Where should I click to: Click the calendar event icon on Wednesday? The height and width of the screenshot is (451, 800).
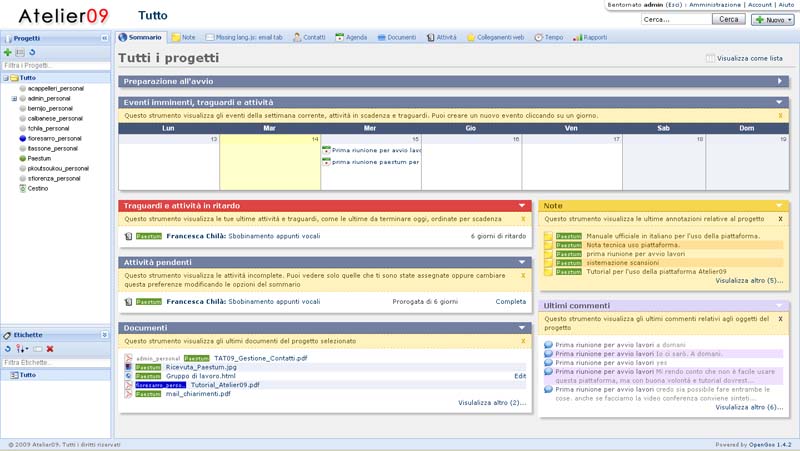pyautogui.click(x=326, y=150)
